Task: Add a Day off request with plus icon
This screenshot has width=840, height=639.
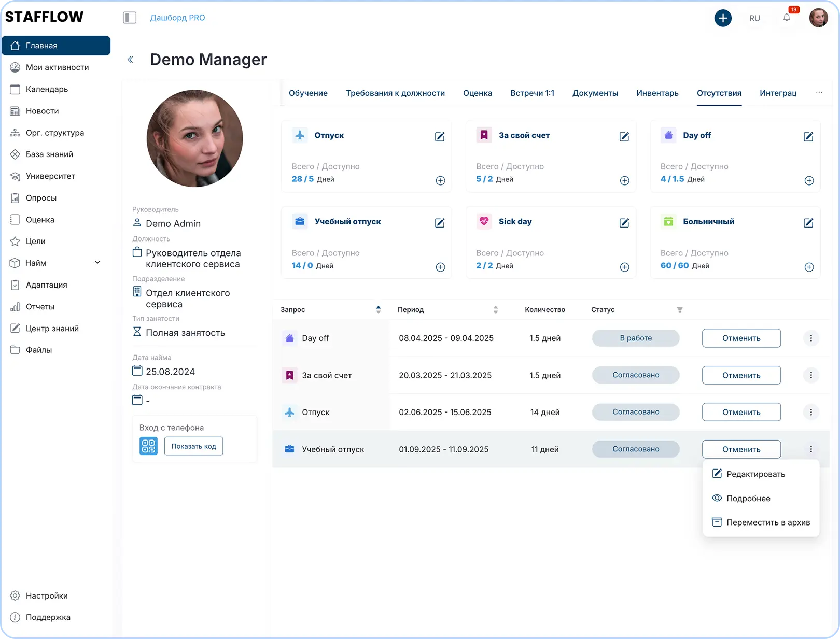Action: click(x=808, y=181)
